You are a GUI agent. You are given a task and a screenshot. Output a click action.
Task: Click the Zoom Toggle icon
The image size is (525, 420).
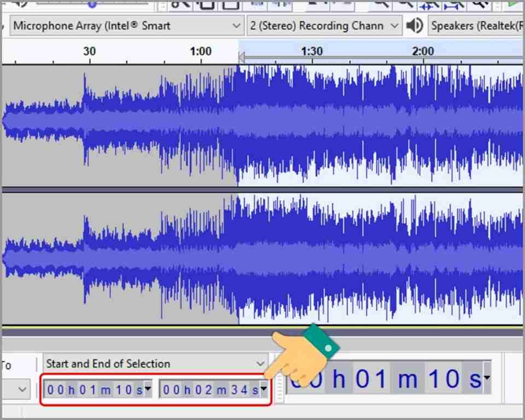(480, 3)
